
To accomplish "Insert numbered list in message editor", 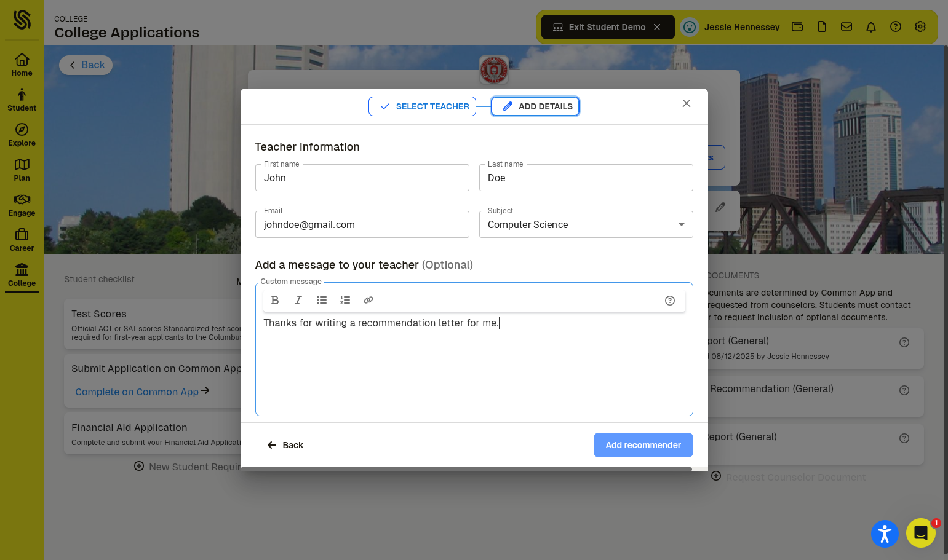I will point(345,300).
